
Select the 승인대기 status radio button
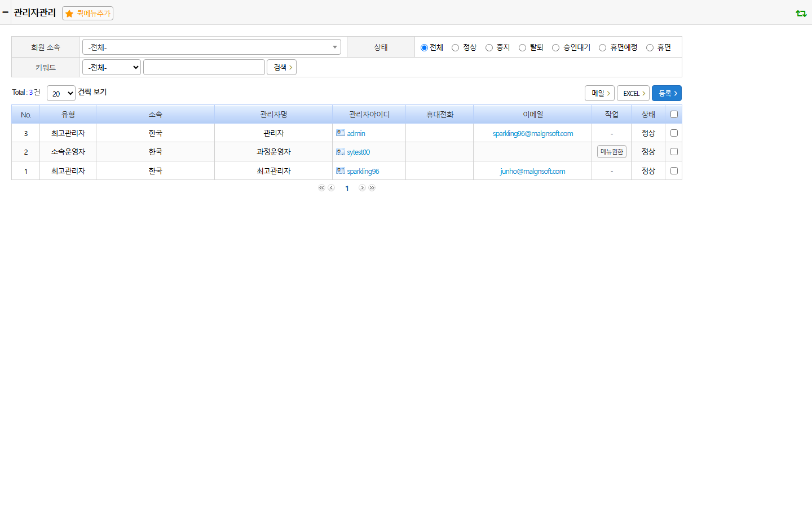point(555,47)
